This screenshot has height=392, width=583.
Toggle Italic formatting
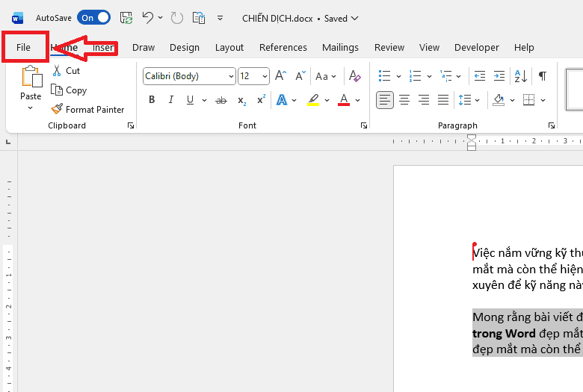coord(171,100)
